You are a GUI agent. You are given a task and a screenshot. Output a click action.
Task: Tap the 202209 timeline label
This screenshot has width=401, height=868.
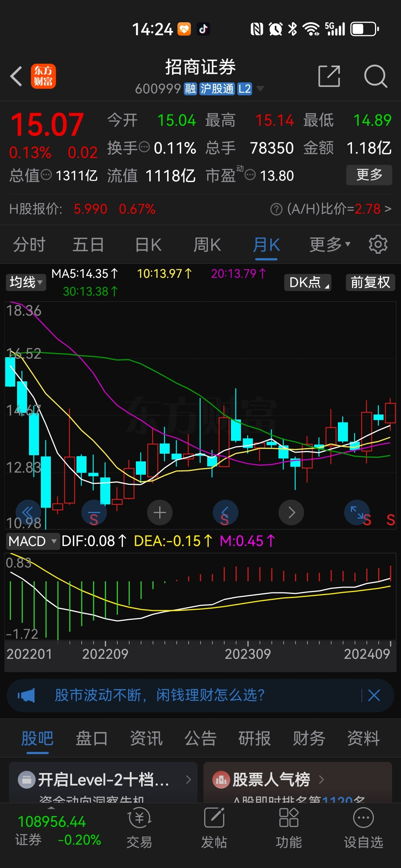click(105, 654)
